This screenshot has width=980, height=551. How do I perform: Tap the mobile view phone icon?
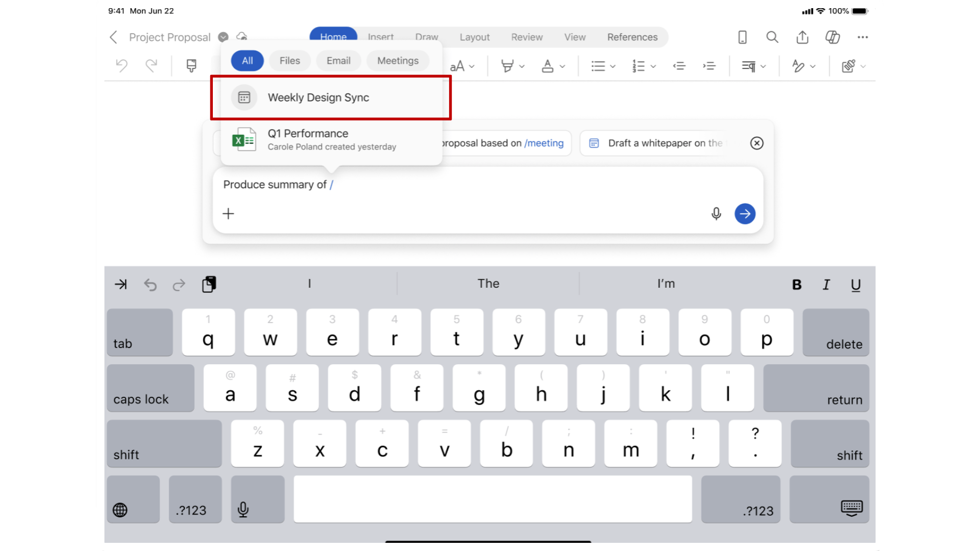click(743, 37)
